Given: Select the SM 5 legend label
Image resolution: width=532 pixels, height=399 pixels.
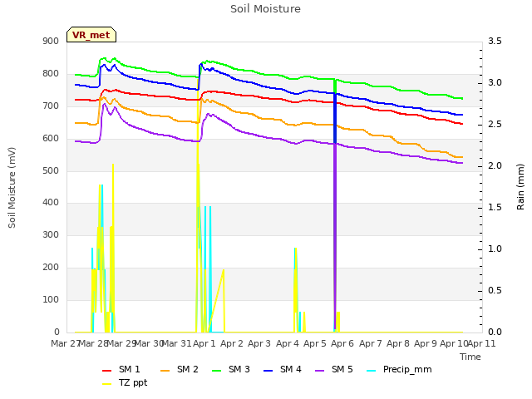Looking at the screenshot, I should pos(342,369).
